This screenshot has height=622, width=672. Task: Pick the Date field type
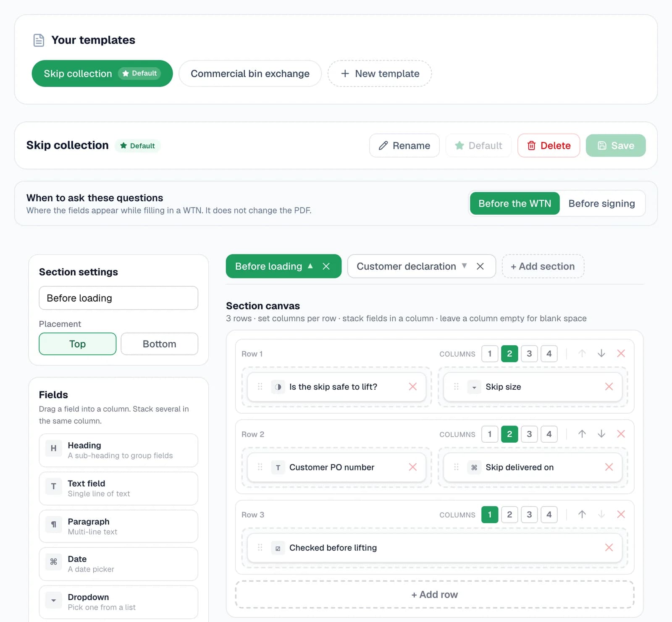(118, 564)
